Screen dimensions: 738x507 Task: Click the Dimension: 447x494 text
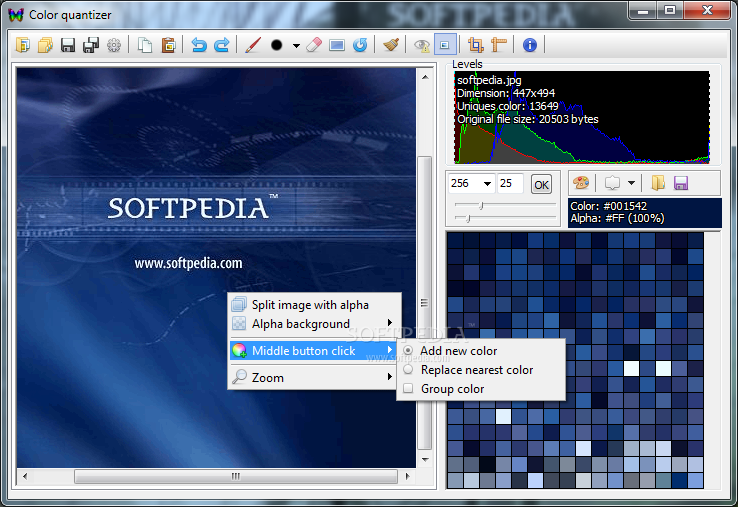point(506,93)
